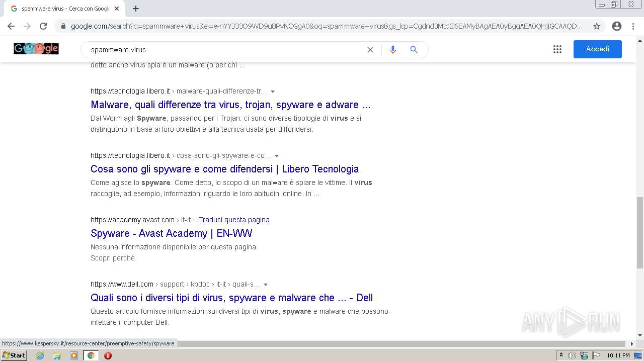Open the media player taskbar icon
The image size is (644, 362).
(74, 355)
